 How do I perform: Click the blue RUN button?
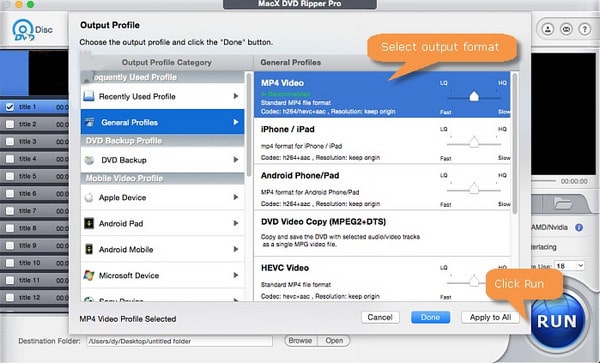click(557, 321)
